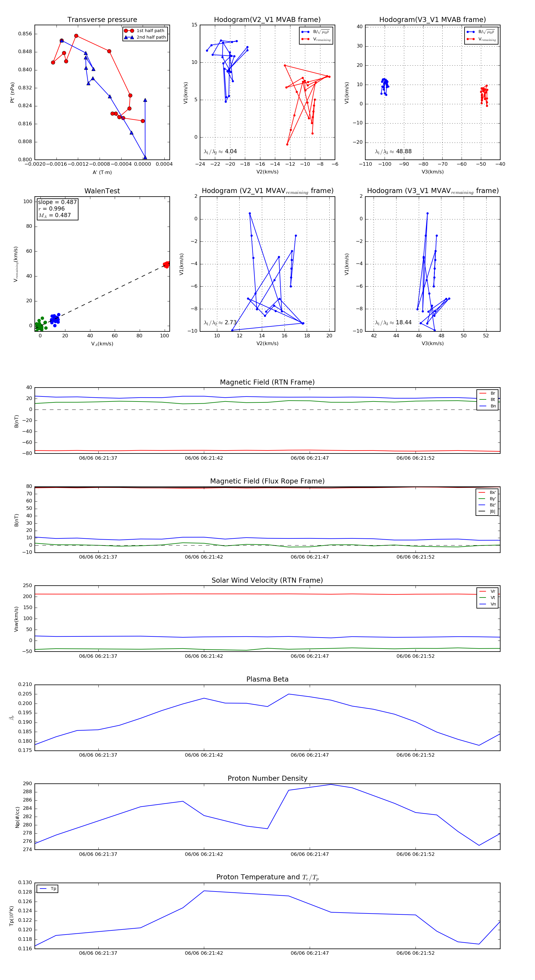Click '06/06 06:21:42' tick under Plasma Beta
535x980 pixels.
[204, 755]
